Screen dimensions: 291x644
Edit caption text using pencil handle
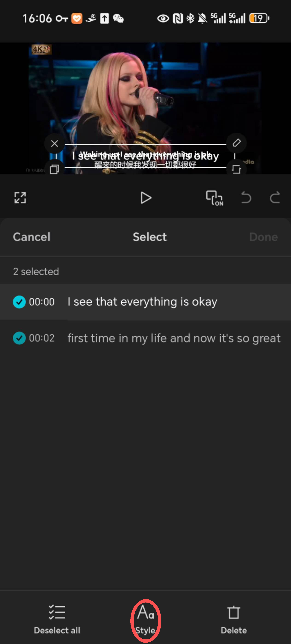[236, 143]
